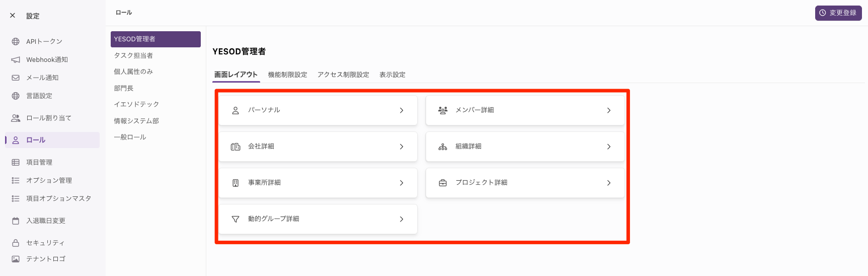This screenshot has width=868, height=276.
Task: Expand the 動的グループ詳細 chevron
Action: click(402, 219)
